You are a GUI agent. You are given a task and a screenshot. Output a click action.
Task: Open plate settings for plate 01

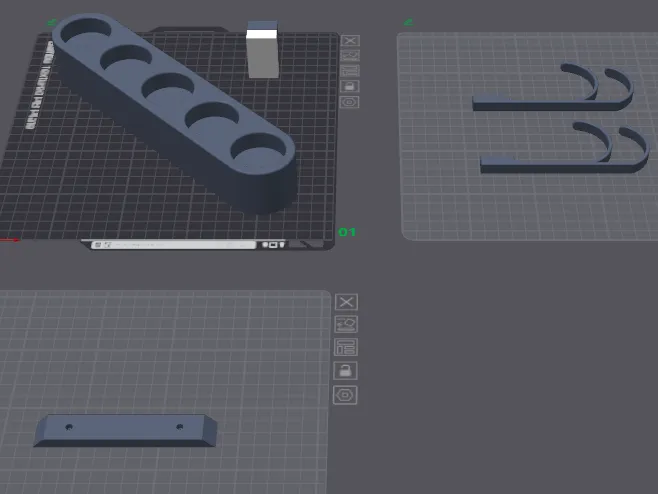[350, 102]
